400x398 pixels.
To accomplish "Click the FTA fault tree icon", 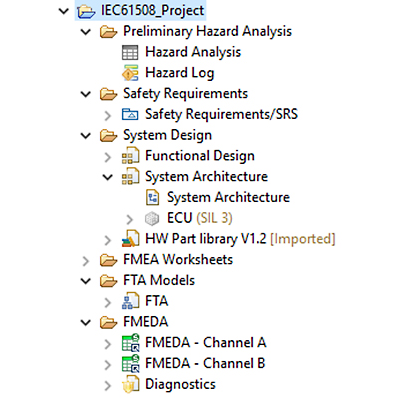I will coord(130,301).
